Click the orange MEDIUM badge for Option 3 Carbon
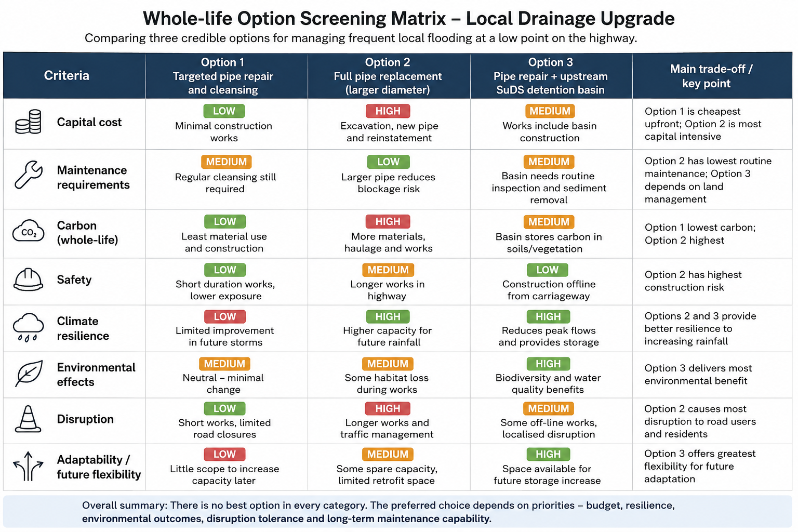The width and height of the screenshot is (798, 532). (549, 222)
